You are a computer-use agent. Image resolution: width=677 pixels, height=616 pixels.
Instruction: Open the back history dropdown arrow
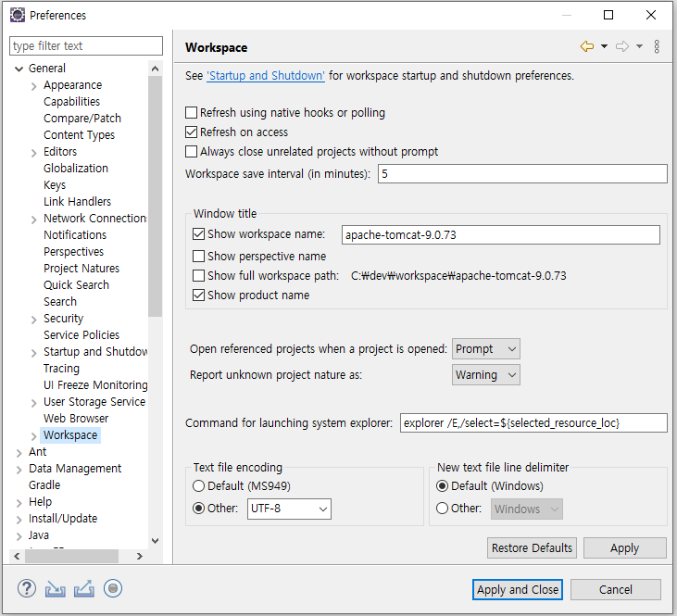tap(605, 46)
